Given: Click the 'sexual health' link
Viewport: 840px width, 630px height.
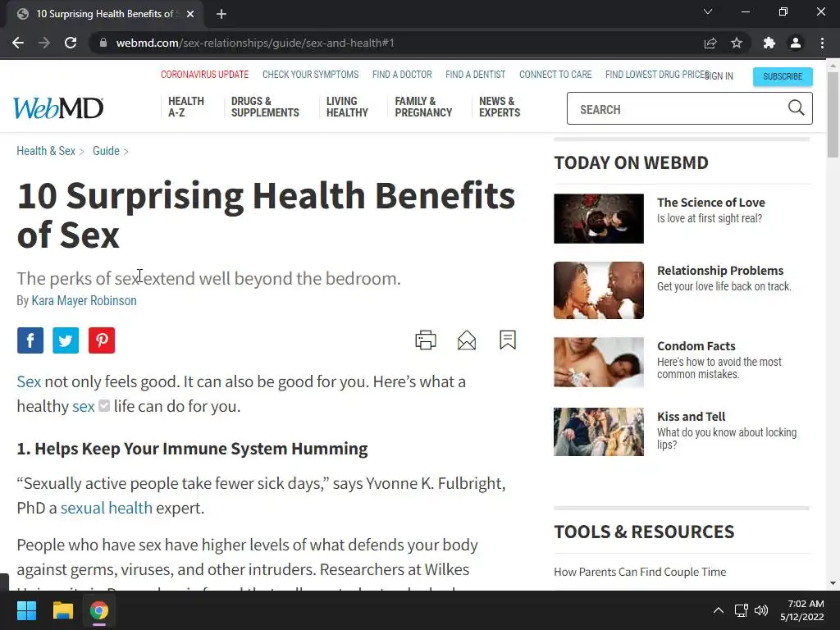Looking at the screenshot, I should point(106,507).
